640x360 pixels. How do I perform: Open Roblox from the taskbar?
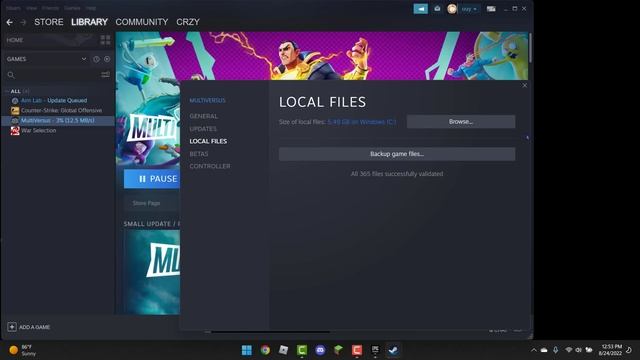[283, 350]
